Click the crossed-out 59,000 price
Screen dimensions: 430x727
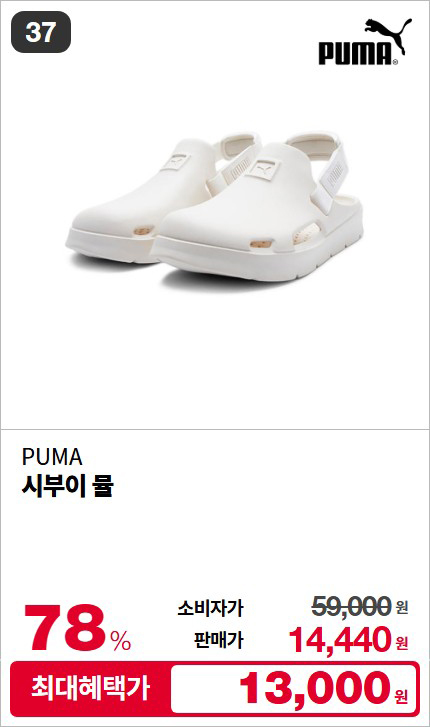click(351, 606)
